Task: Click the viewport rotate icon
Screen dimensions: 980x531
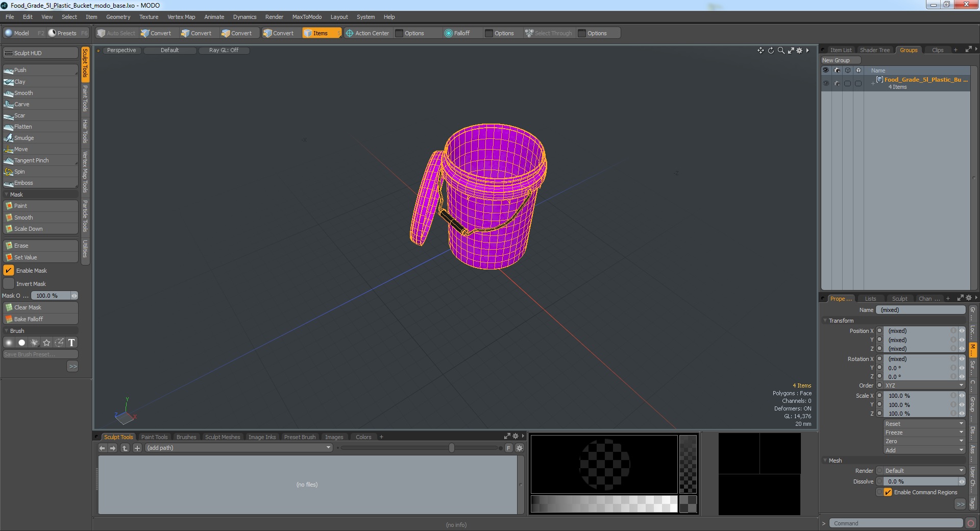Action: [771, 51]
